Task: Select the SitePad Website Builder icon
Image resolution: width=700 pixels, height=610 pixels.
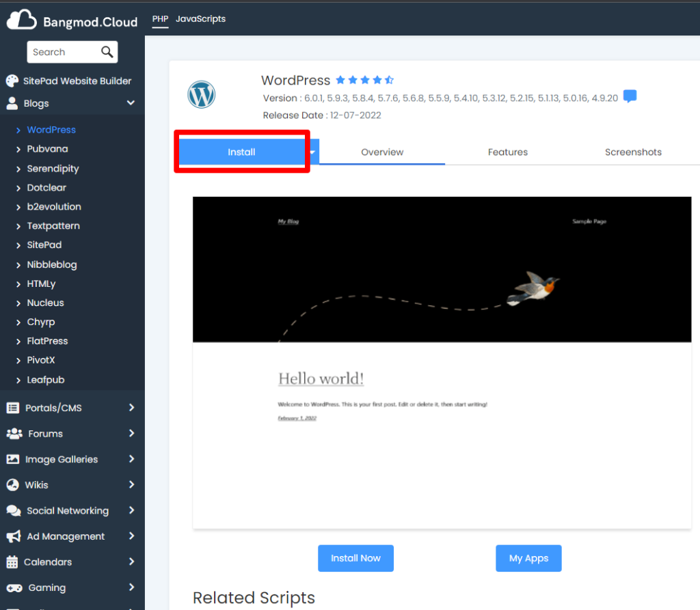Action: [x=12, y=81]
